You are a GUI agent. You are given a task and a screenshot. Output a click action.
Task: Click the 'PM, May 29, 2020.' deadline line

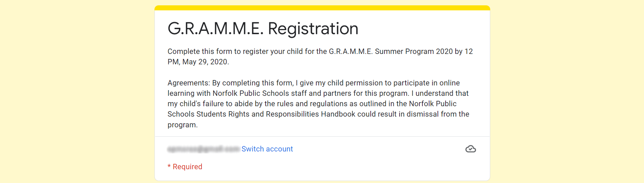point(198,62)
